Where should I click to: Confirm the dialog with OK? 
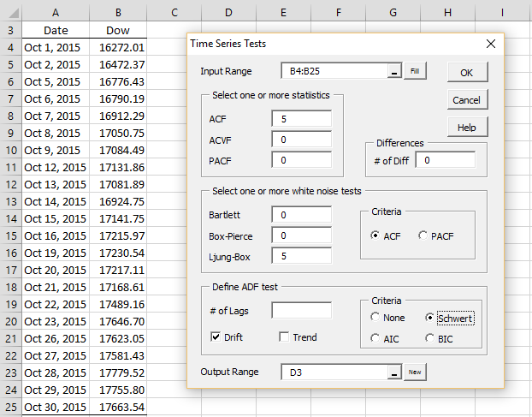[467, 72]
